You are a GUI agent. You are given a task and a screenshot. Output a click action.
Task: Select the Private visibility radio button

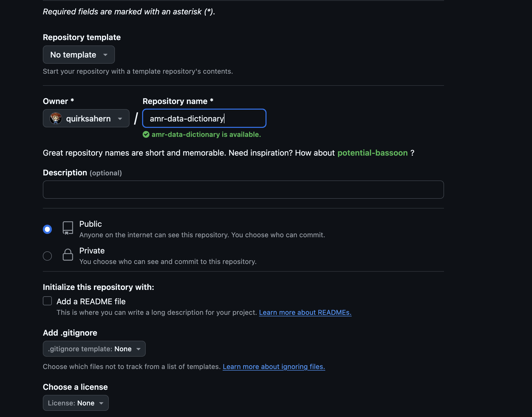point(47,256)
